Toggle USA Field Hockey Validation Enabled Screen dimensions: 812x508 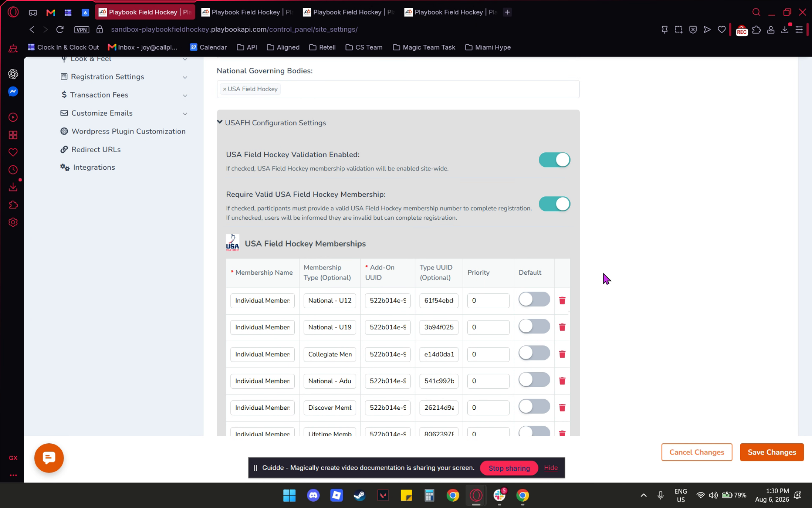coord(554,160)
